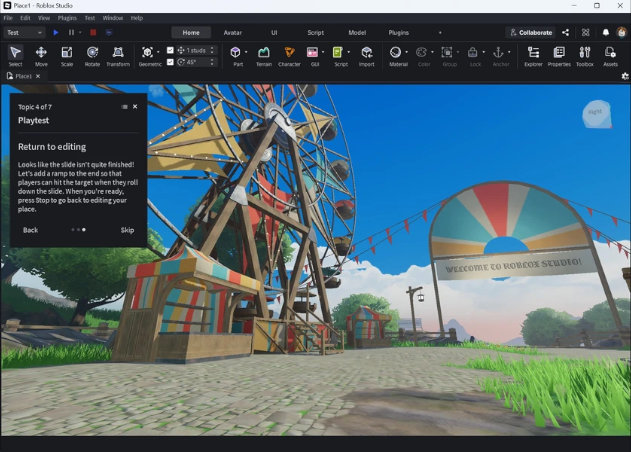631x452 pixels.
Task: Open the Terrain editor
Action: (264, 56)
